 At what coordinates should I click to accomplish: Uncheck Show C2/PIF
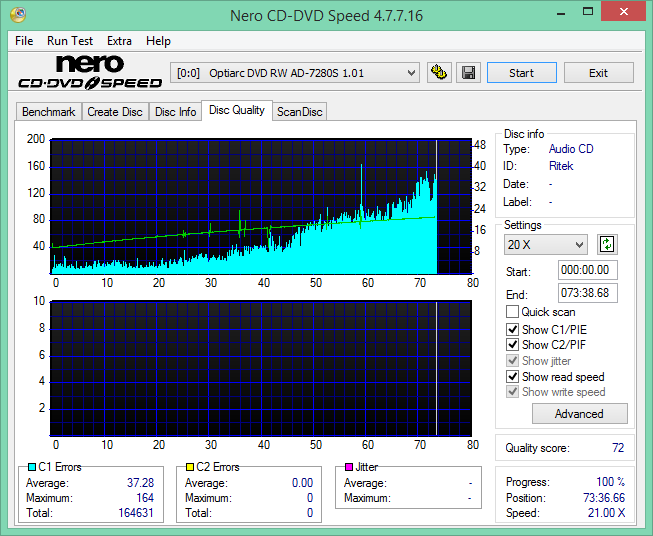tap(512, 345)
